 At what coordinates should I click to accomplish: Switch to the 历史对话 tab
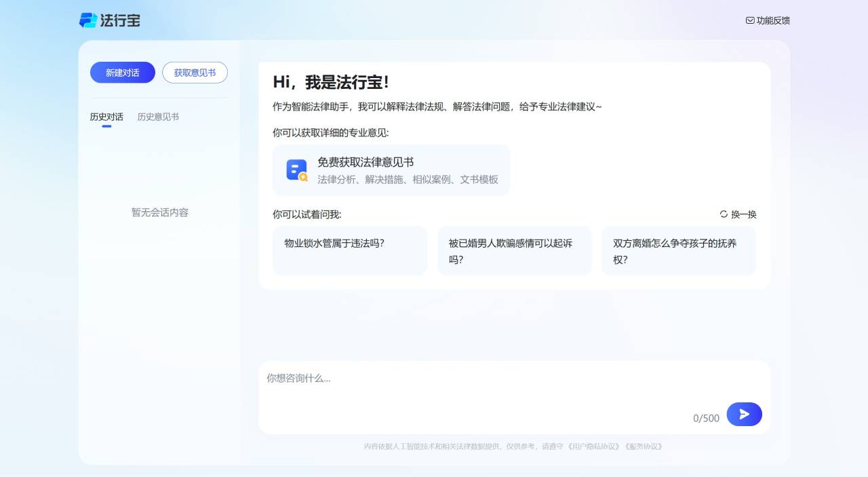[106, 117]
